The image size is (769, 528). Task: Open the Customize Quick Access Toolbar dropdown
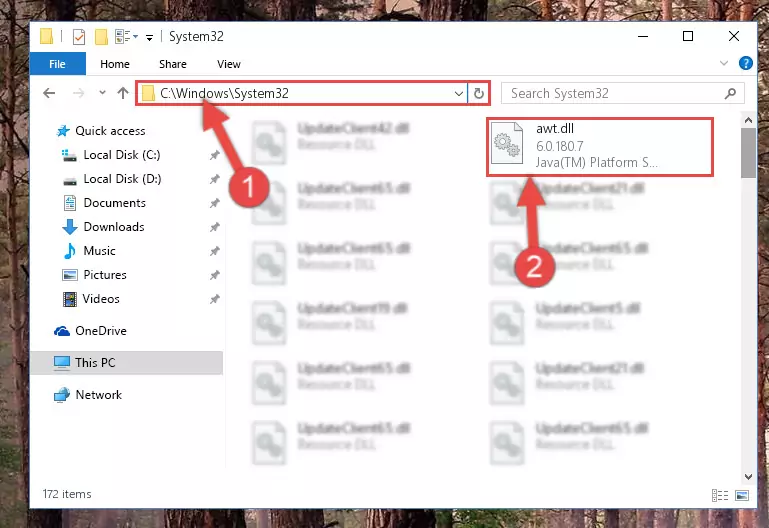click(149, 37)
